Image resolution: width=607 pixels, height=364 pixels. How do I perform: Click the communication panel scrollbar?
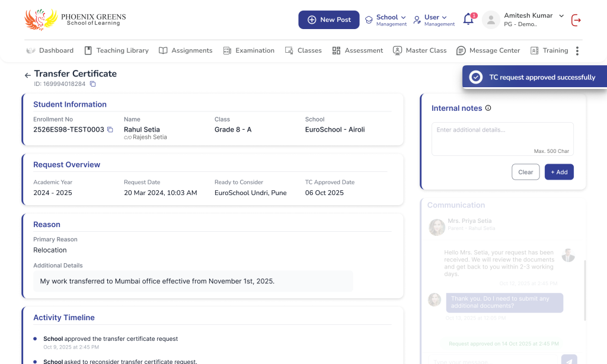585,290
